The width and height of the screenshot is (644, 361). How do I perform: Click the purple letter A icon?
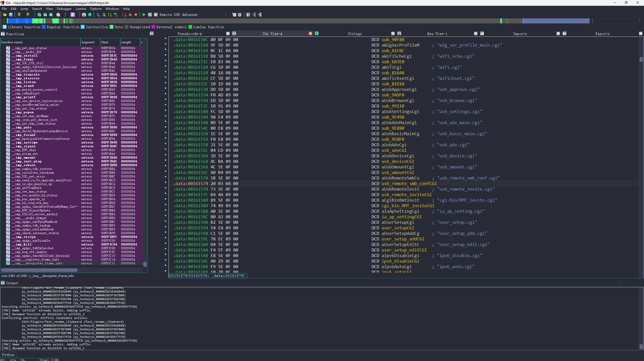tap(73, 15)
